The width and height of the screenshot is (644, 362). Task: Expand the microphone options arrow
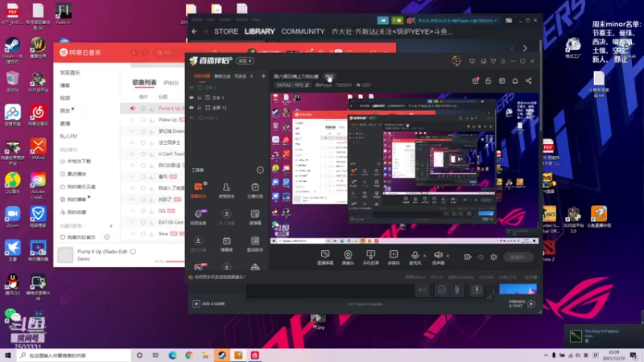pos(424,255)
